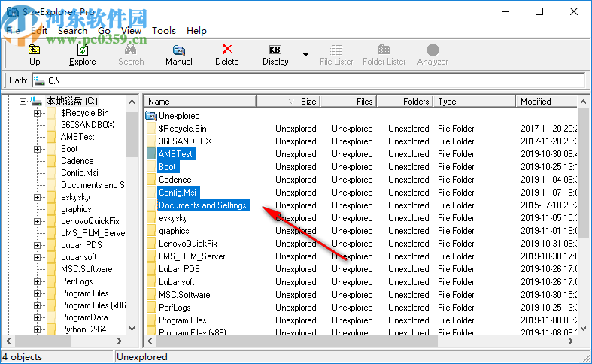Click the KB Display toolbar icon
592x364 pixels.
[x=275, y=50]
